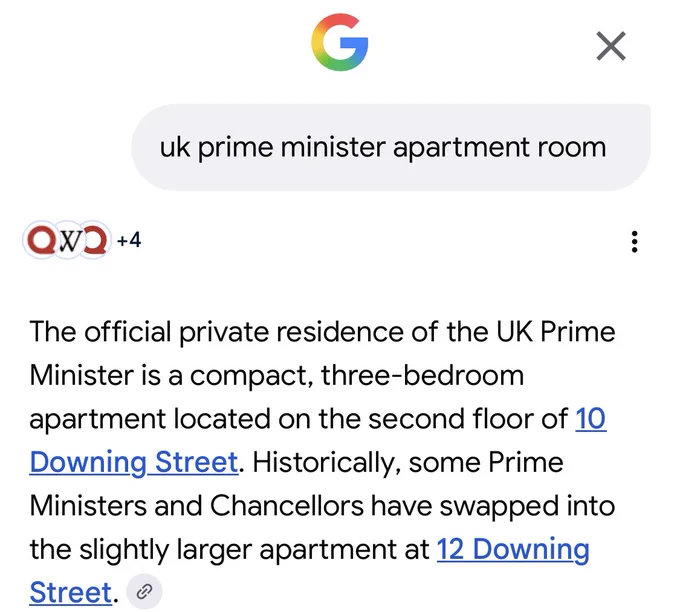Open the 12 Downing Street link
The width and height of the screenshot is (680, 612).
(513, 550)
